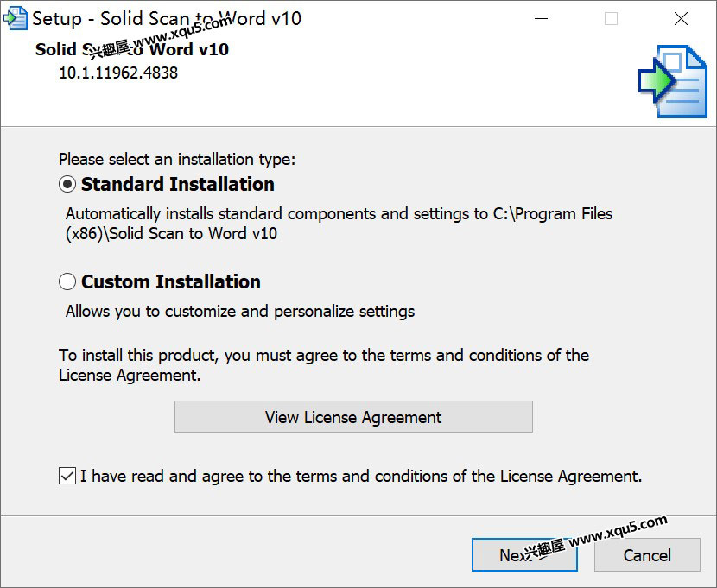Click the version number 10.1.11962.4838

pos(118,73)
